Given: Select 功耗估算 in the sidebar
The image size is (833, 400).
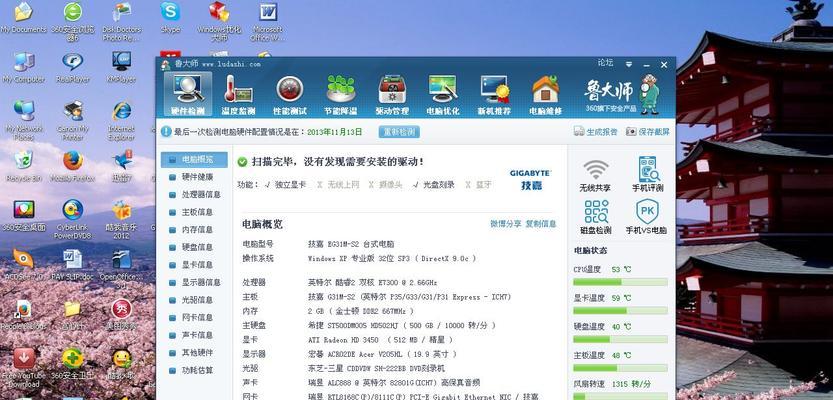Looking at the screenshot, I should click(194, 370).
